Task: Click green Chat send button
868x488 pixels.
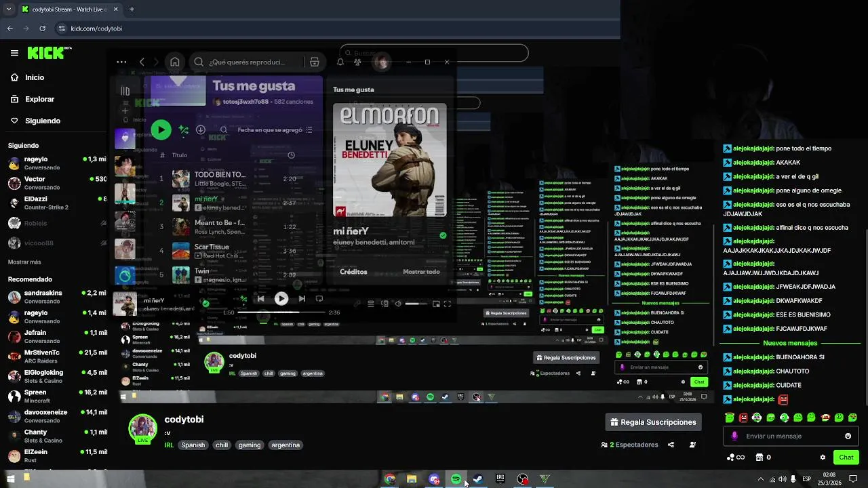Action: (x=846, y=457)
